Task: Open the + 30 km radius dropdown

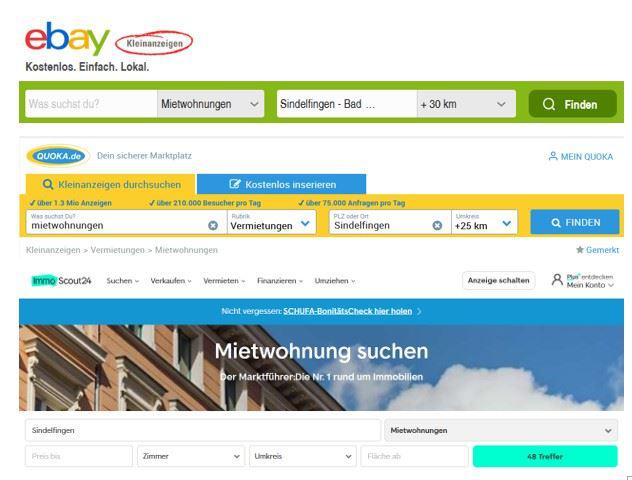Action: [467, 104]
